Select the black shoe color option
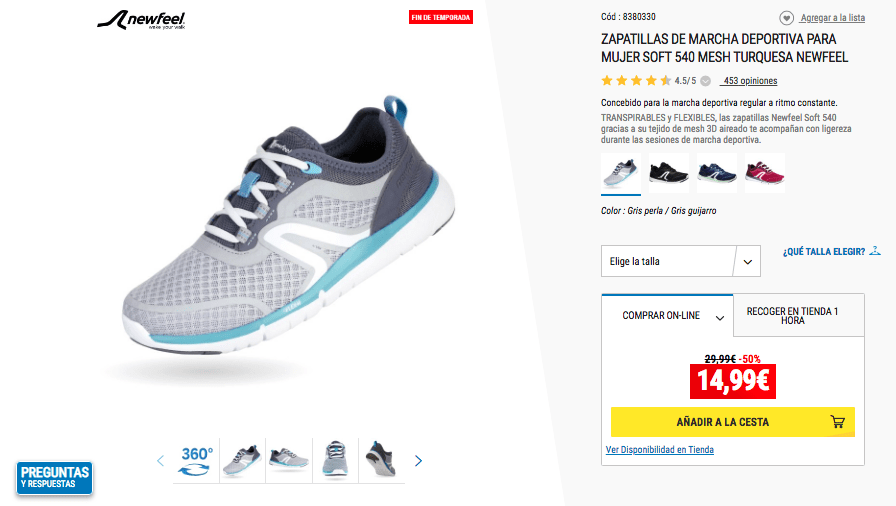Viewport: 896px width, 506px height. coord(669,172)
